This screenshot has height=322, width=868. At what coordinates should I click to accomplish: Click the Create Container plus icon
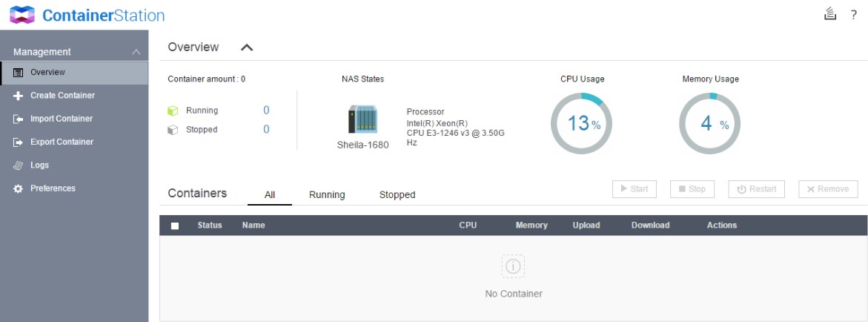tap(19, 96)
